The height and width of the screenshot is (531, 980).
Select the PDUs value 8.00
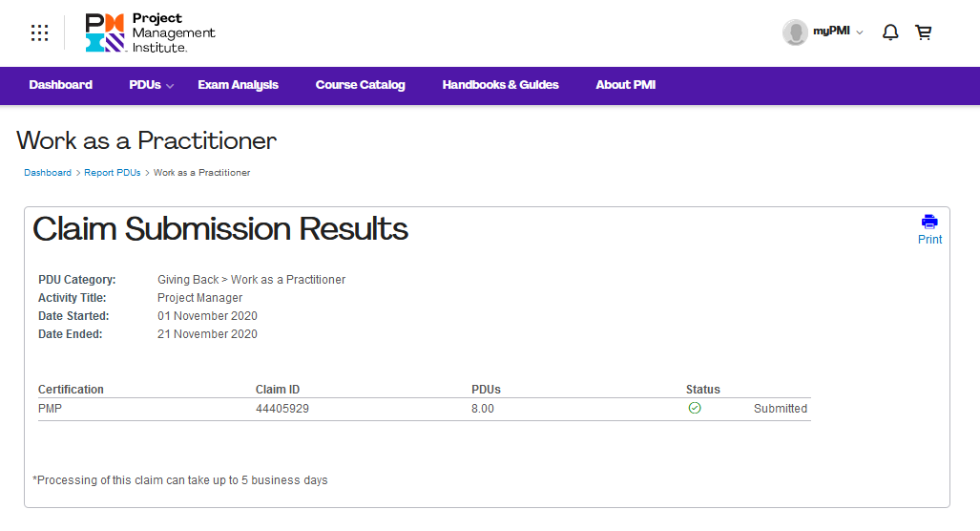[483, 409]
